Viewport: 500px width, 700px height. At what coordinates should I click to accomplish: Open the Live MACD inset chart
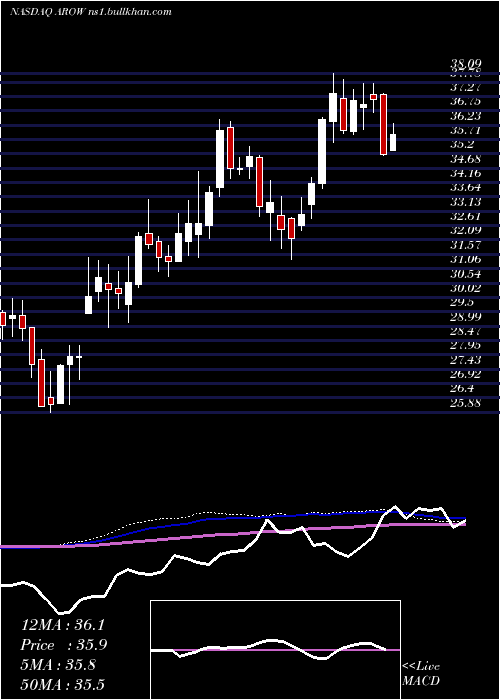275,650
